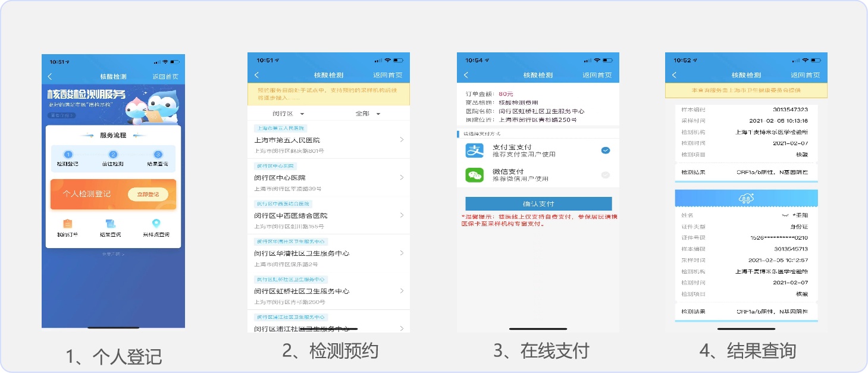Open 我的订单 clipboard icon
This screenshot has width=868, height=373.
[x=67, y=224]
